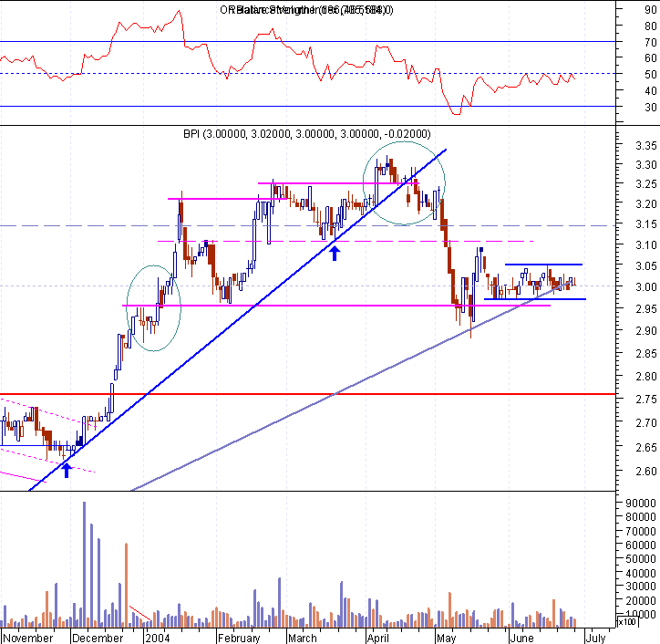
Task: Click the 60000 volume axis label
Action: pos(641,545)
